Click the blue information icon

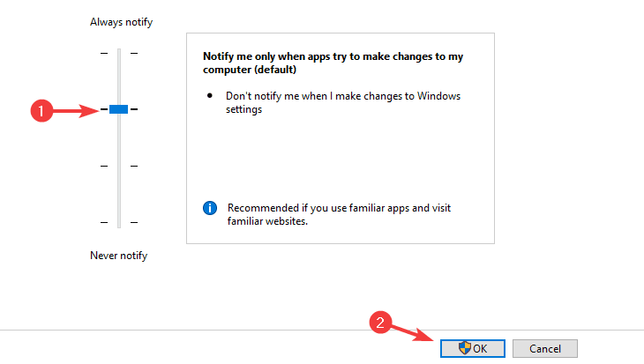pos(210,208)
